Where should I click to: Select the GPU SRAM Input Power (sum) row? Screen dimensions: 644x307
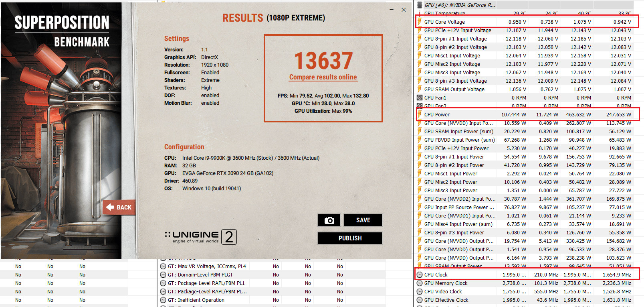pos(525,131)
